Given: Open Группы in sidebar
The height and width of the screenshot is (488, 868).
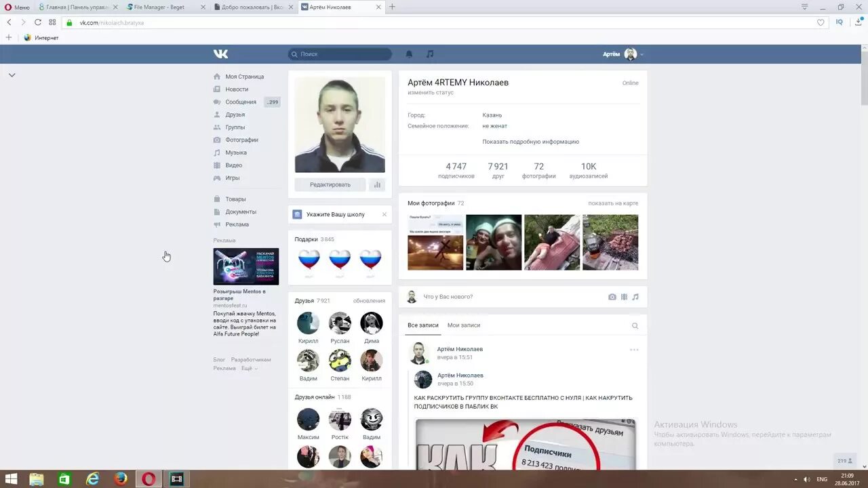Looking at the screenshot, I should [x=235, y=127].
